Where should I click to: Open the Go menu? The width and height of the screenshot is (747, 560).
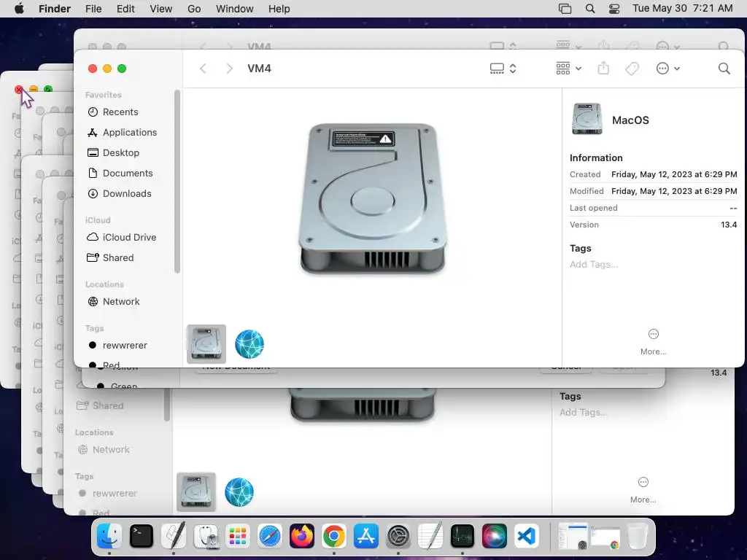pyautogui.click(x=194, y=9)
